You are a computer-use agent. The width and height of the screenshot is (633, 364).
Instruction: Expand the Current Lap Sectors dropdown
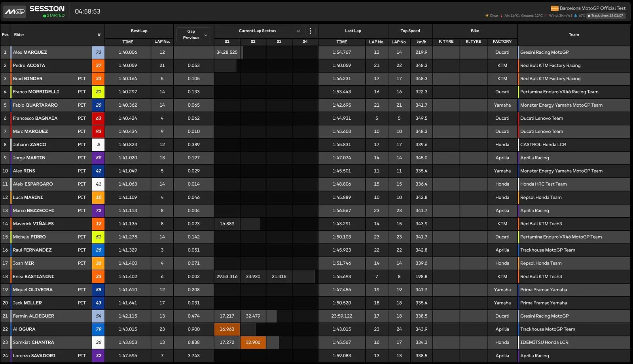[260, 31]
